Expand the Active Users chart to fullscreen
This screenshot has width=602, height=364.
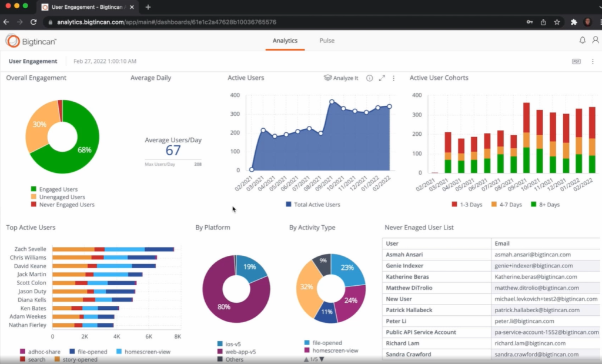tap(381, 78)
